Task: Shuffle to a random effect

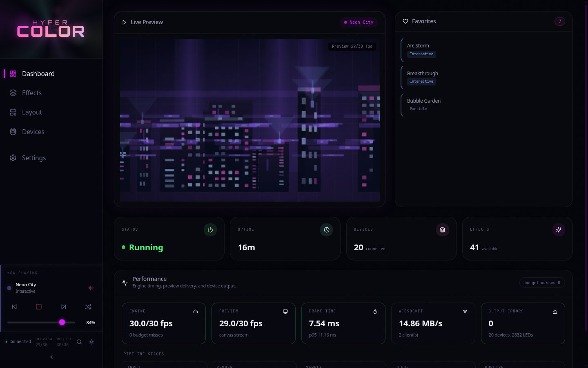Action: 88,307
